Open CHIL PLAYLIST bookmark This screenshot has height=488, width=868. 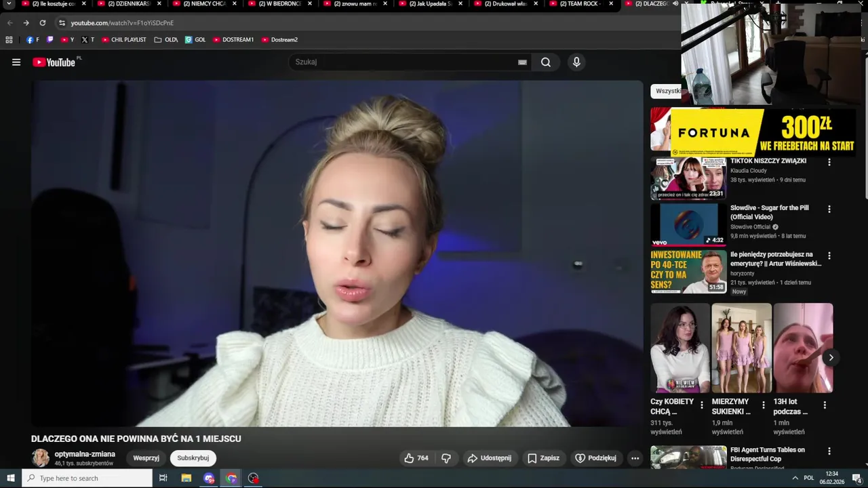pyautogui.click(x=124, y=40)
